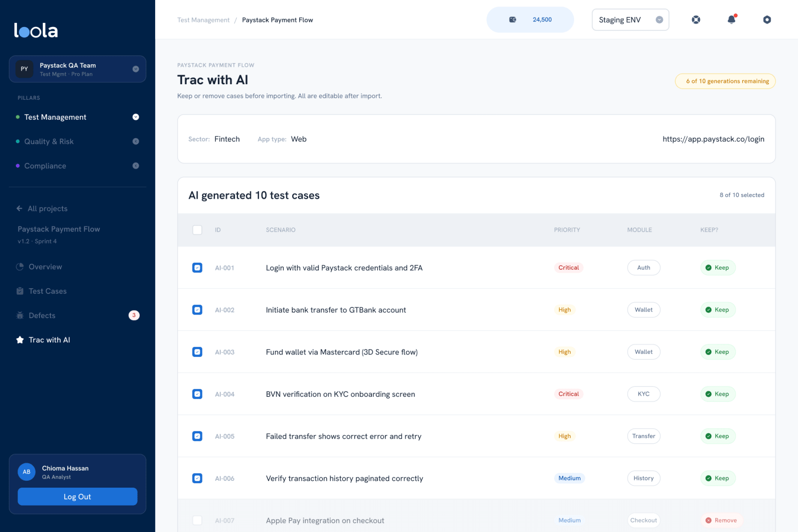Open the help lifebuoy icon
The image size is (798, 532).
[x=696, y=19]
